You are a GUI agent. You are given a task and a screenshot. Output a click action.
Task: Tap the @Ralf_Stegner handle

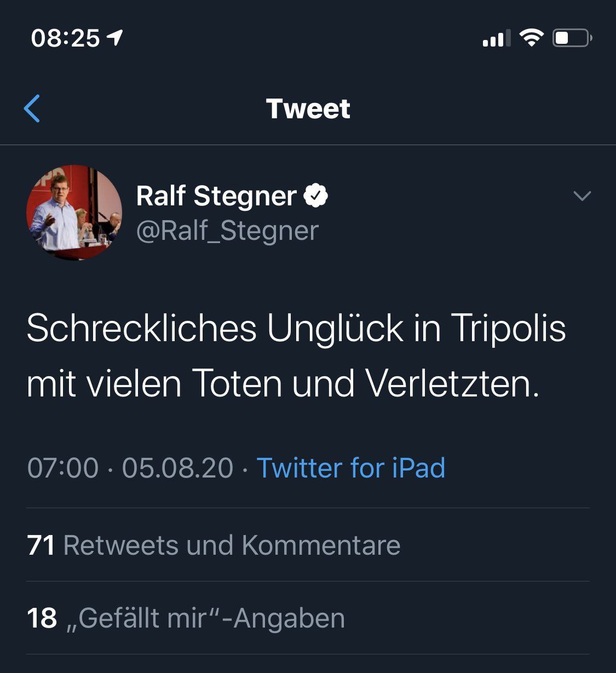click(227, 231)
